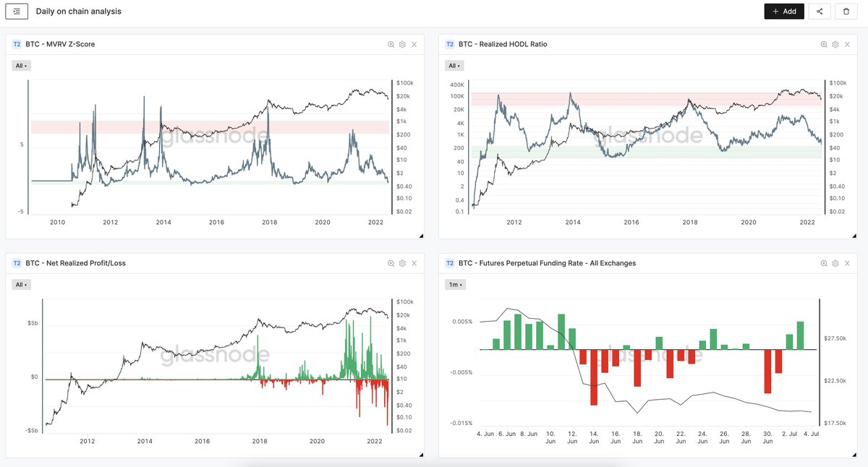Image resolution: width=868 pixels, height=467 pixels.
Task: Click the T2 badge on Net Realized Profit/Loss
Action: click(17, 263)
